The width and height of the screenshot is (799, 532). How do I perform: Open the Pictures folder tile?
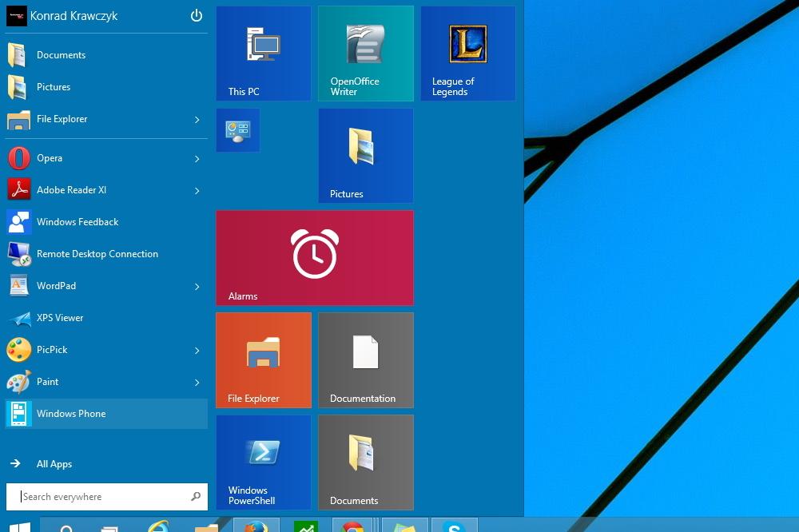(366, 156)
